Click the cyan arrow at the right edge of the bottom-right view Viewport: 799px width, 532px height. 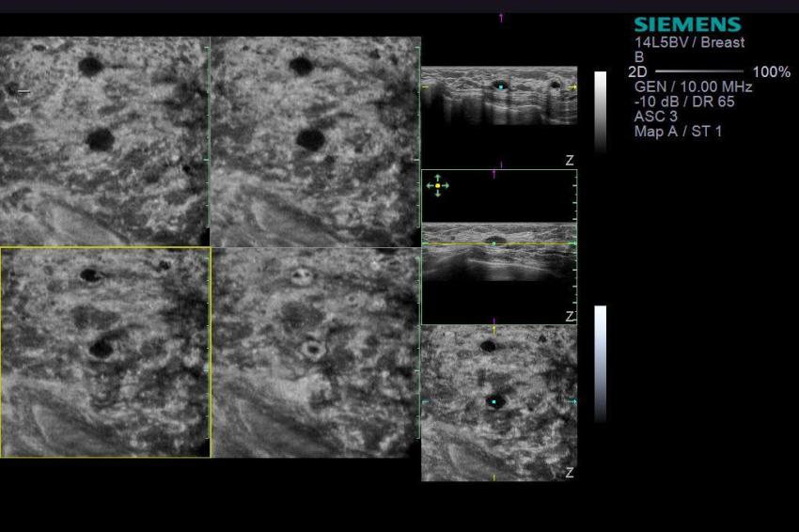tap(572, 401)
